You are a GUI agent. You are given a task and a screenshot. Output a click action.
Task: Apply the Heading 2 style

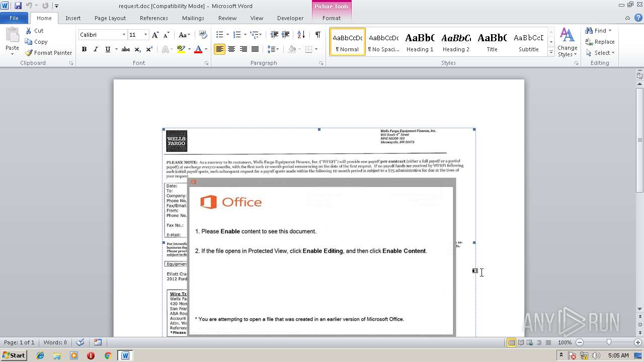[x=456, y=42]
